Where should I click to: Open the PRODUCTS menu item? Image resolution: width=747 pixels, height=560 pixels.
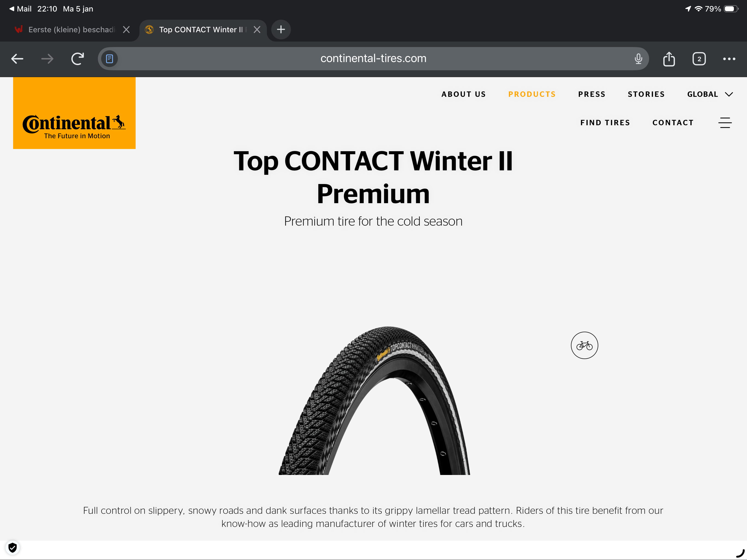click(x=532, y=94)
